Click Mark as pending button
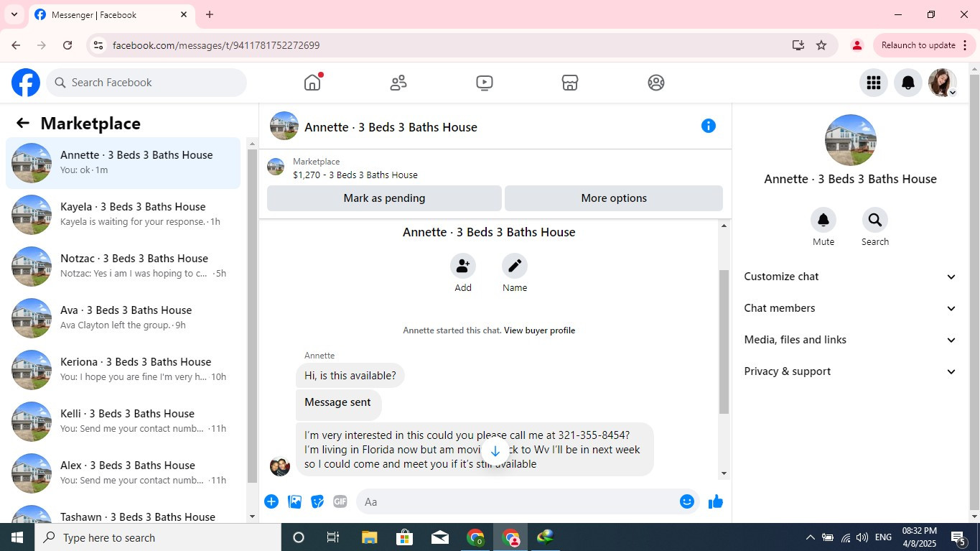 [384, 198]
